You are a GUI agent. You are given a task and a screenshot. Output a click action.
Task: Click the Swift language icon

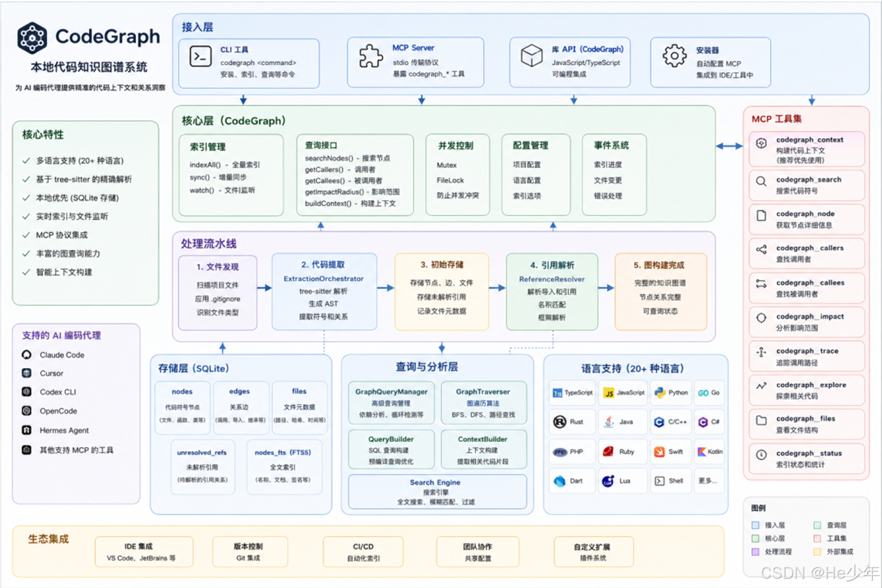tap(659, 452)
